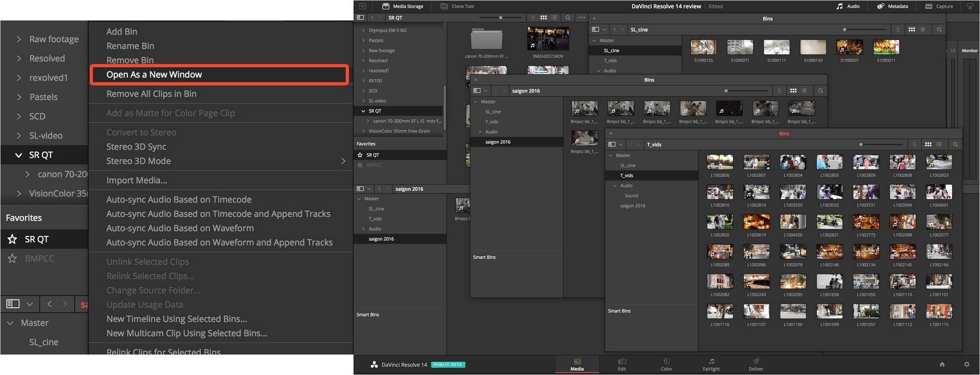The width and height of the screenshot is (980, 375).
Task: Select Rename Bin menu entry
Action: (x=130, y=46)
